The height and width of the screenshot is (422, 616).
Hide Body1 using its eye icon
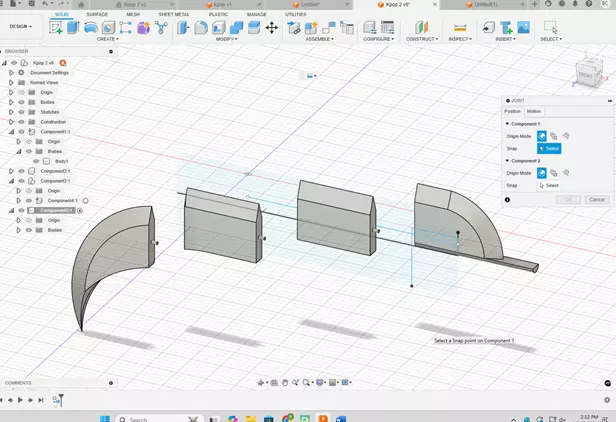click(x=36, y=161)
